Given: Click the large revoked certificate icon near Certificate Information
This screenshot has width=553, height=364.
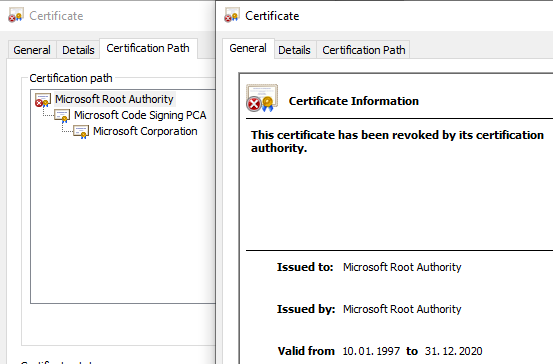Looking at the screenshot, I should click(x=262, y=98).
